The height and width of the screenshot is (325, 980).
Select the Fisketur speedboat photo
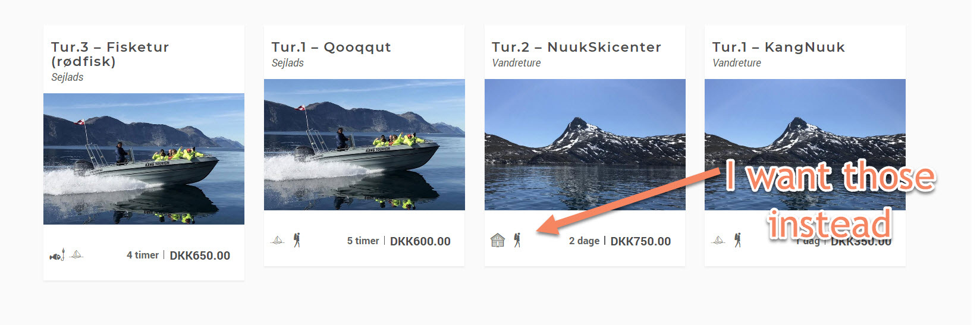144,159
